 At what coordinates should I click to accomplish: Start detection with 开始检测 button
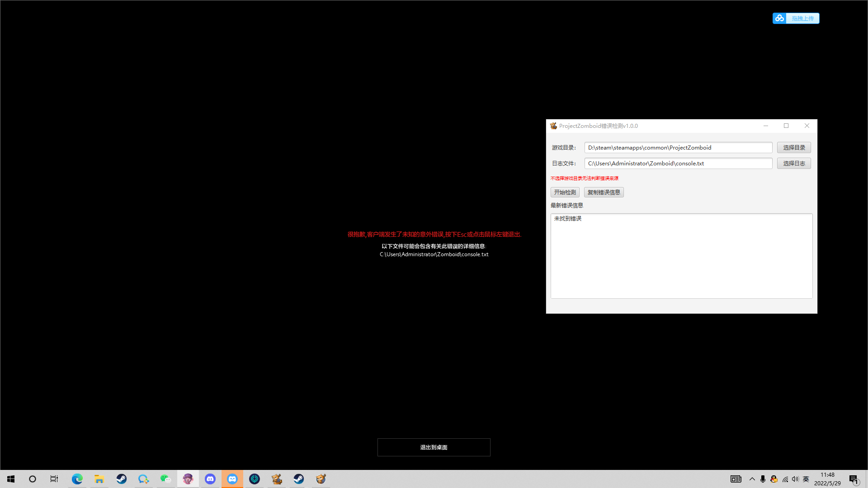(565, 192)
